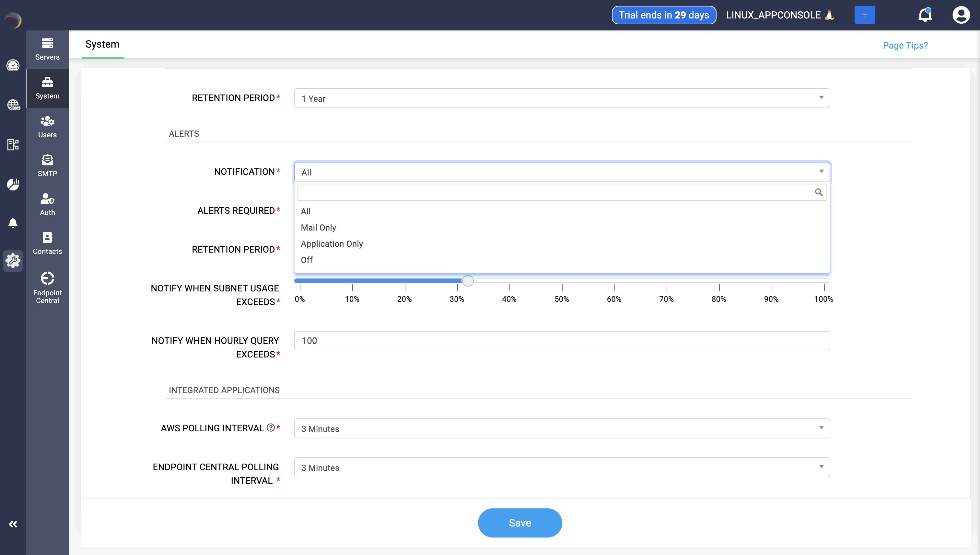The image size is (980, 555).
Task: Click subnet usage slider at 50% mark
Action: pos(562,281)
